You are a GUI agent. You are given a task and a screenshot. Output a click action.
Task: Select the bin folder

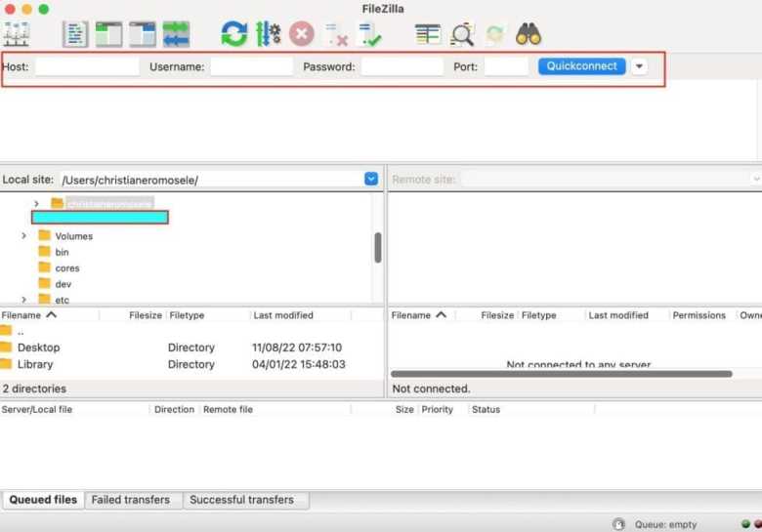pos(62,252)
